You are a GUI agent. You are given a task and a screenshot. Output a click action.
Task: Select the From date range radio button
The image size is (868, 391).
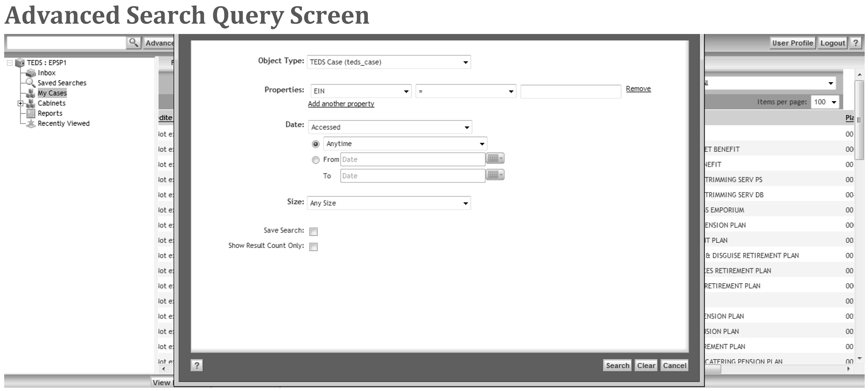(315, 160)
